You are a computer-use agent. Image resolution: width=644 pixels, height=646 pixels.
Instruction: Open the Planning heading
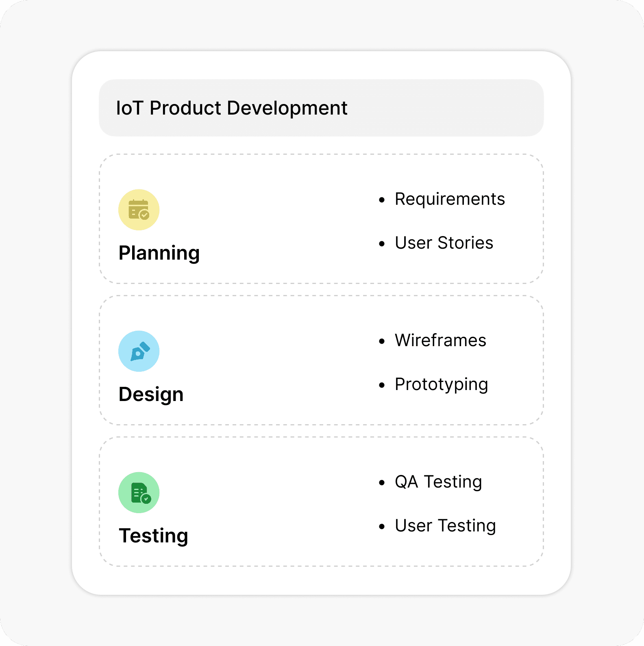tap(159, 253)
